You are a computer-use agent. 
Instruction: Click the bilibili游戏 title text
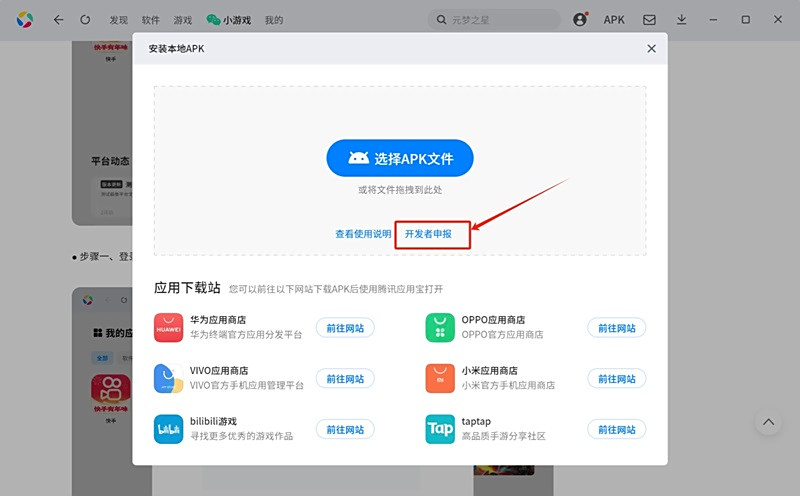(x=213, y=421)
